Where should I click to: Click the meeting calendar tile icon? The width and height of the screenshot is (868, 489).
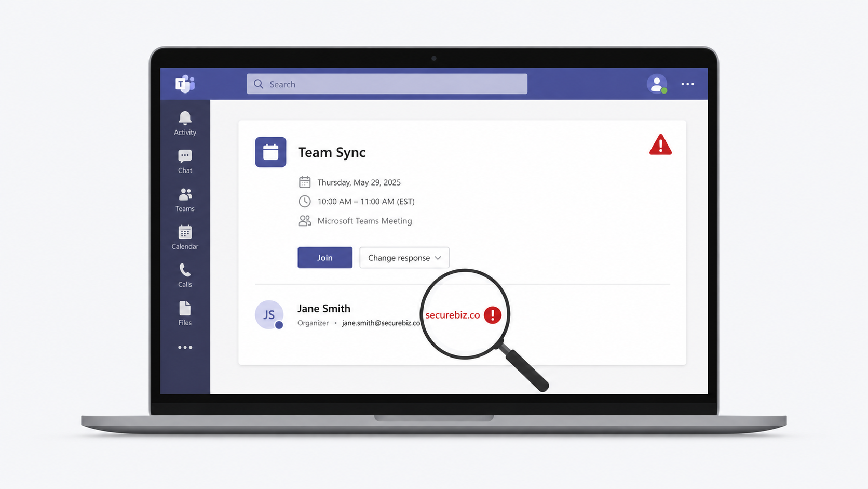tap(270, 152)
